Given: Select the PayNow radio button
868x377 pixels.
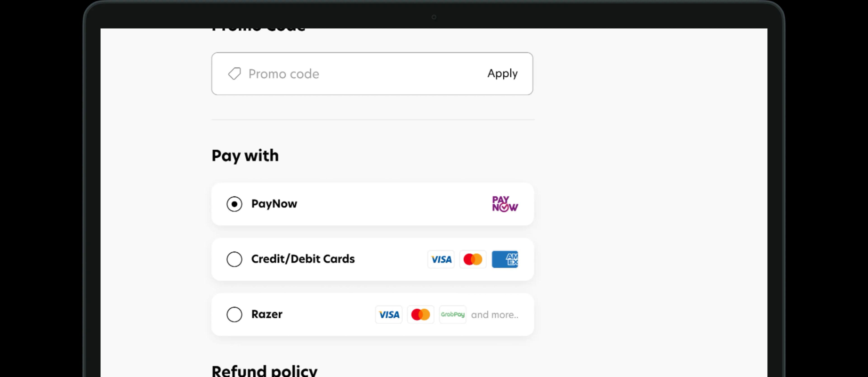Looking at the screenshot, I should (x=234, y=204).
